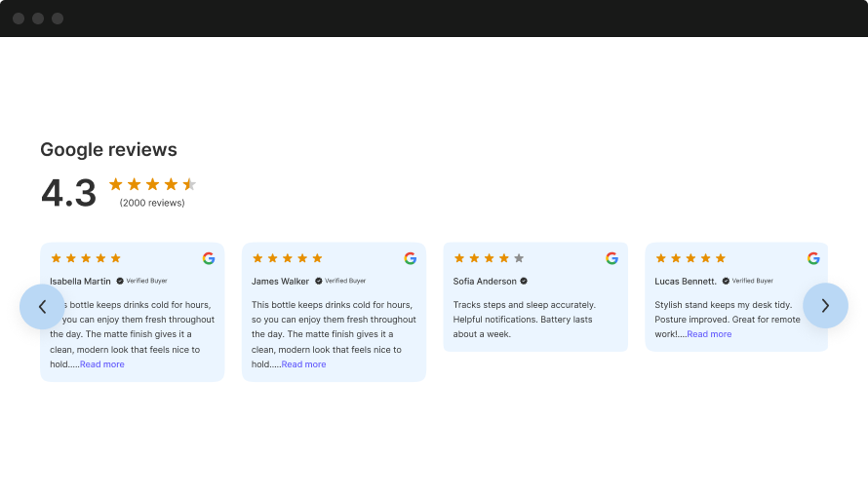
Task: Click verified badge next to Isabella Martin
Action: tap(120, 281)
